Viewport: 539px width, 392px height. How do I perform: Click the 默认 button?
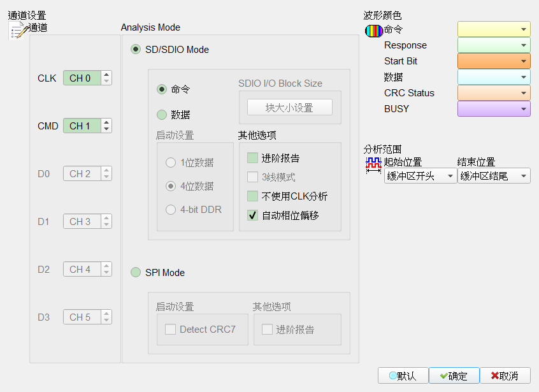click(403, 375)
